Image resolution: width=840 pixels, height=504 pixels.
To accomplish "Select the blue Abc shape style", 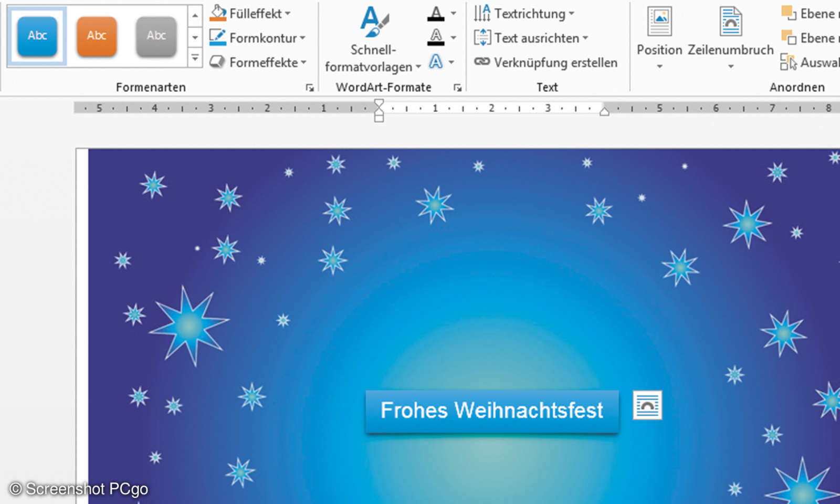I will [37, 35].
